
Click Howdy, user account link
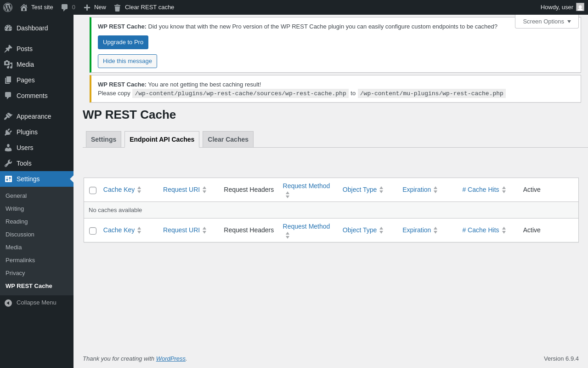point(562,7)
